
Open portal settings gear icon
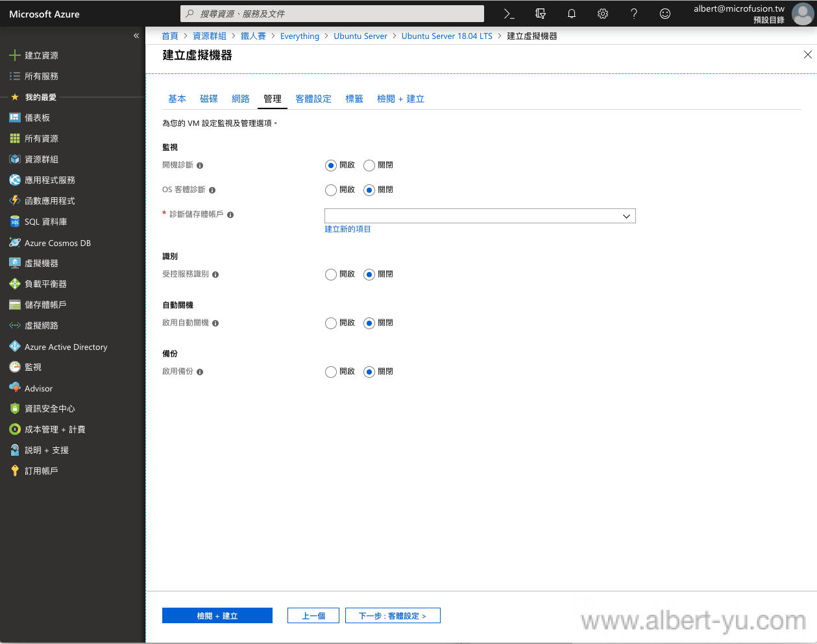pos(603,14)
